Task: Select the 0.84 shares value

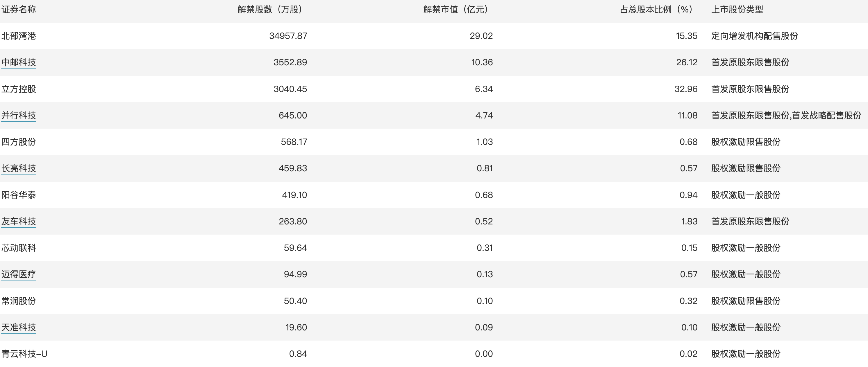Action: pos(298,354)
